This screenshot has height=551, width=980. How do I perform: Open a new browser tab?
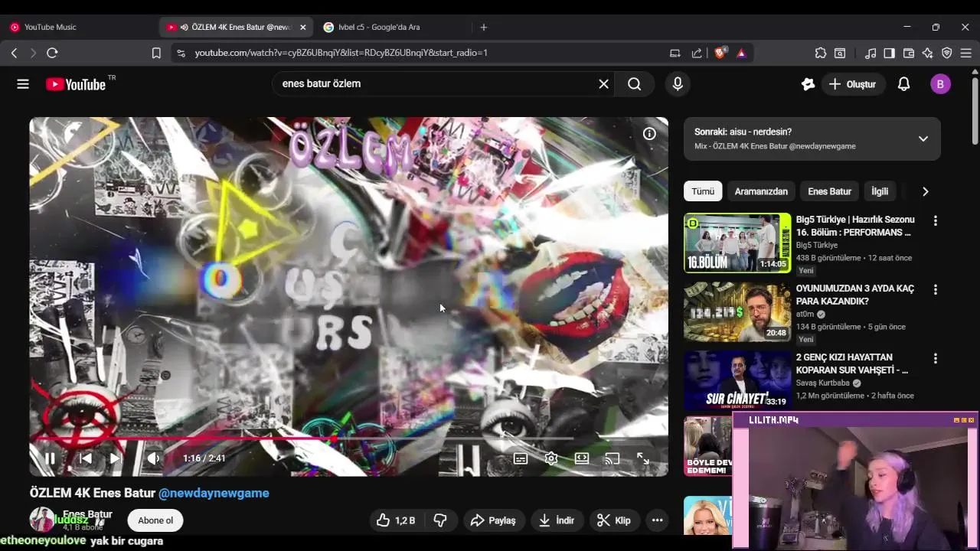click(x=483, y=27)
